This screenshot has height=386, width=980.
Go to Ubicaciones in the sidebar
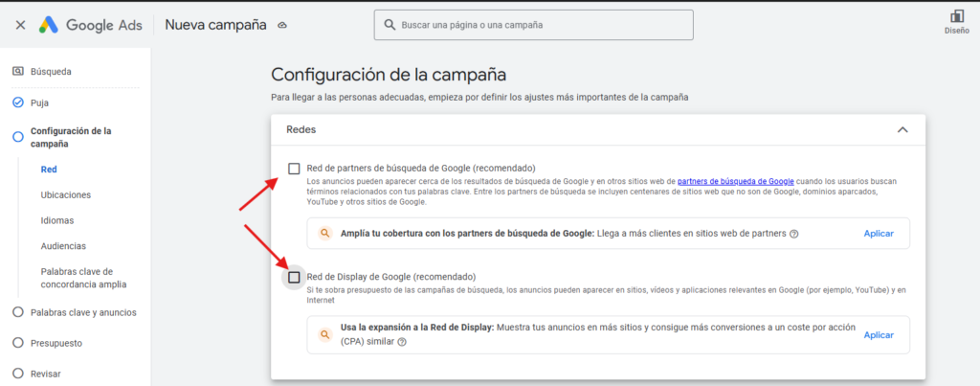65,194
